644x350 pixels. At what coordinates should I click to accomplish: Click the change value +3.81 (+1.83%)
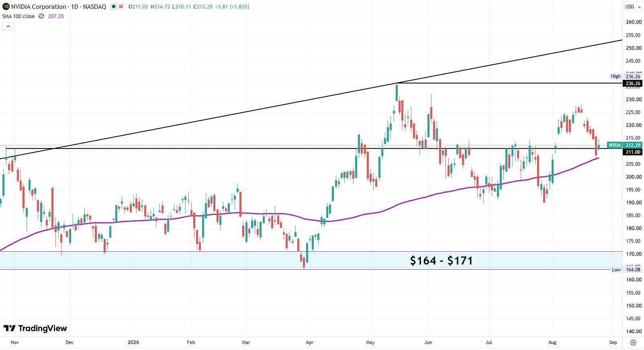pos(232,6)
